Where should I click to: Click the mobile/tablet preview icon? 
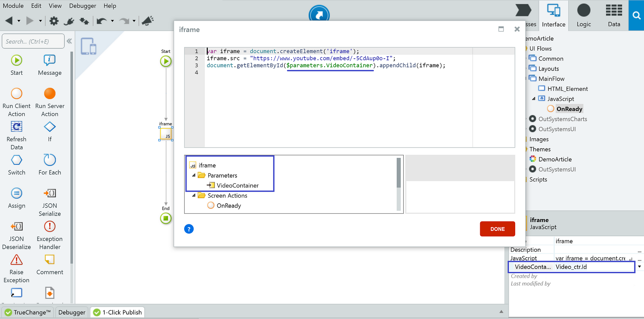pos(89,46)
